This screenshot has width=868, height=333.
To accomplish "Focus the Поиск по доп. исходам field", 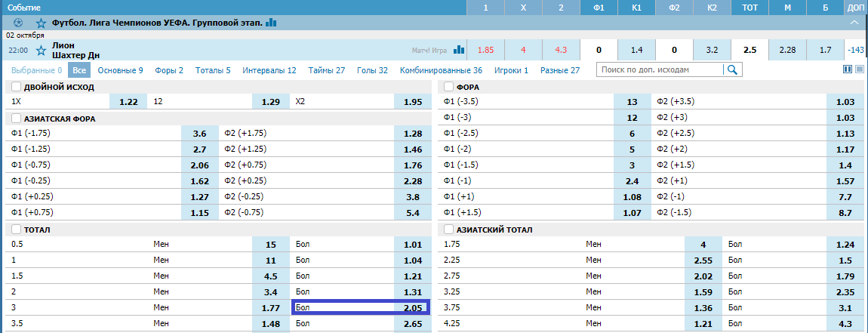I will coord(660,69).
